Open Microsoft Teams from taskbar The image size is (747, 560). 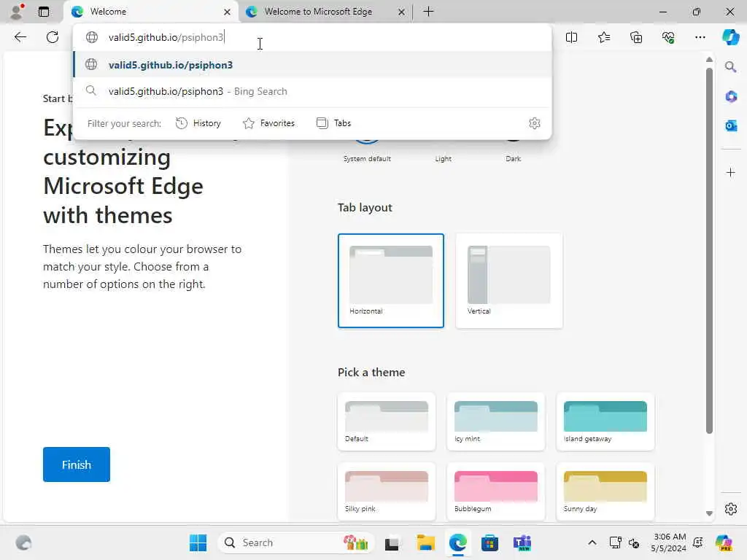pyautogui.click(x=522, y=542)
